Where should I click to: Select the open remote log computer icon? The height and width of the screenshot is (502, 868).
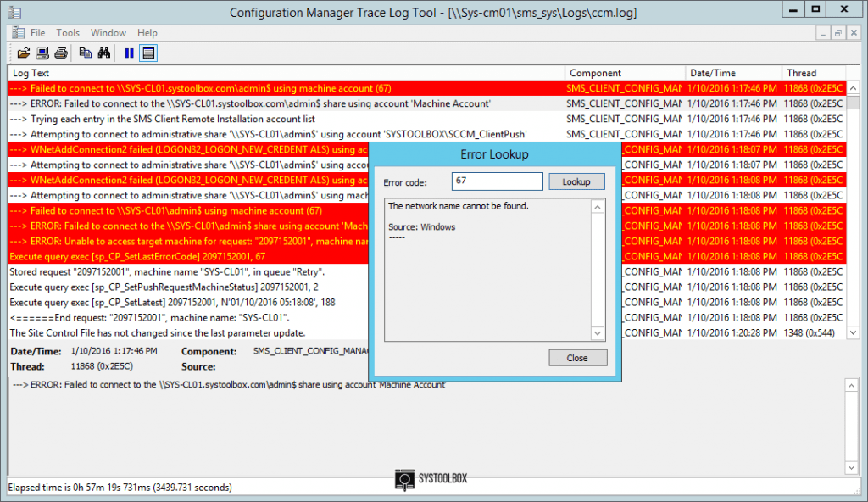click(x=42, y=53)
